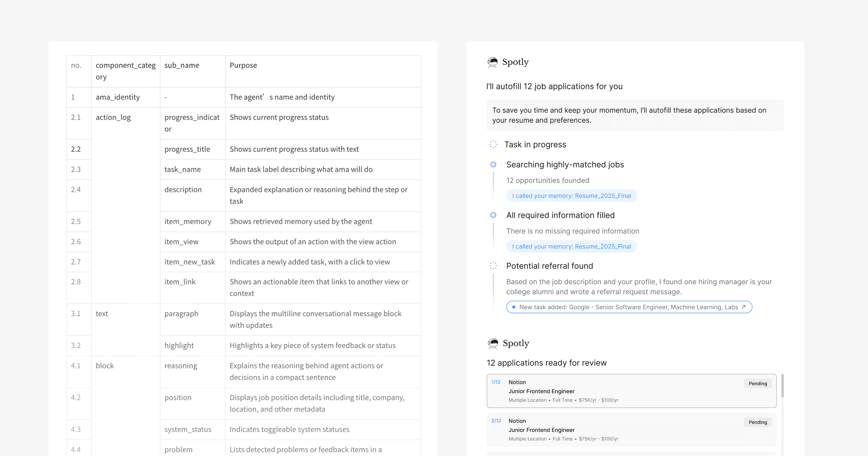Image resolution: width=868 pixels, height=456 pixels.
Task: Click the blue dot in New task chip
Action: [x=513, y=307]
